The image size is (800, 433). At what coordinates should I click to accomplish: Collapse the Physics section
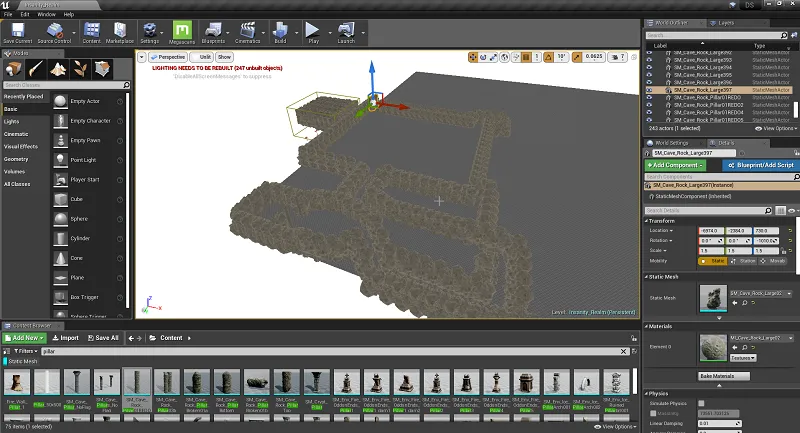tap(646, 393)
